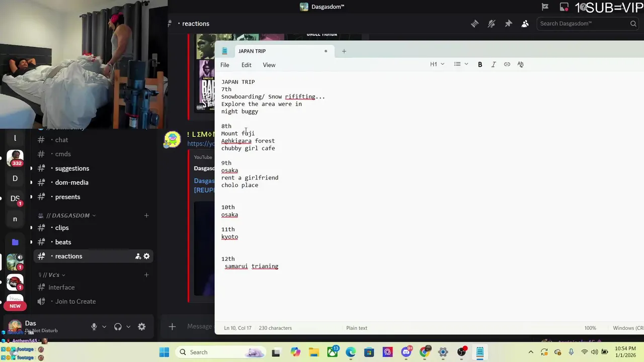Viewport: 644px width, 362px height.
Task: Open Discord threads icon
Action: point(474,24)
